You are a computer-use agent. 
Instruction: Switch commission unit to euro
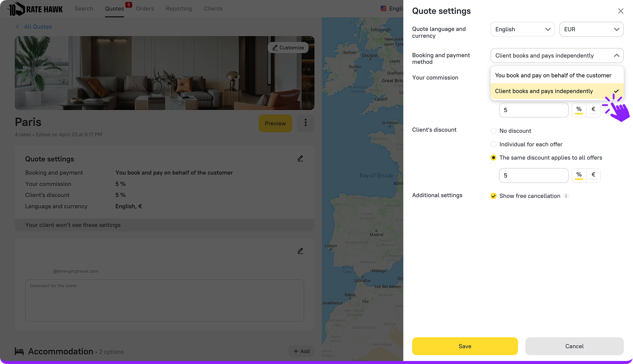(x=593, y=110)
